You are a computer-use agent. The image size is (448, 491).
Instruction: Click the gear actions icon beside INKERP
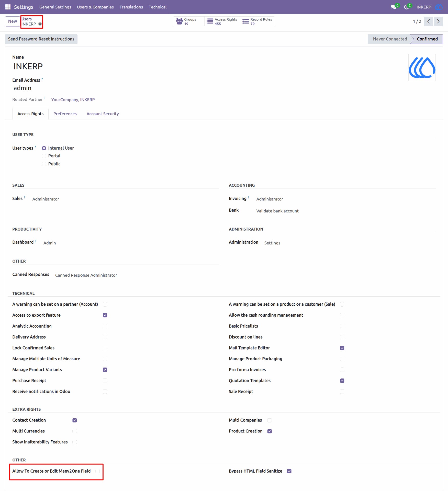[x=40, y=24]
